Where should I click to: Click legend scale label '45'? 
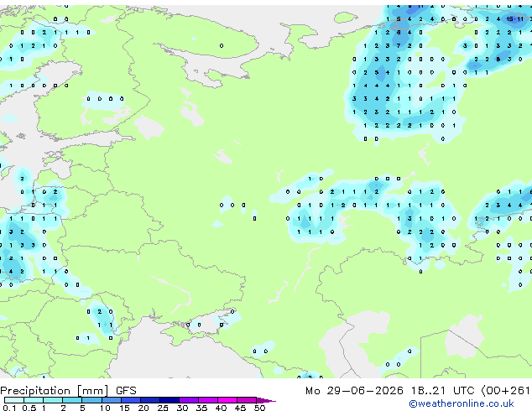tap(240, 408)
